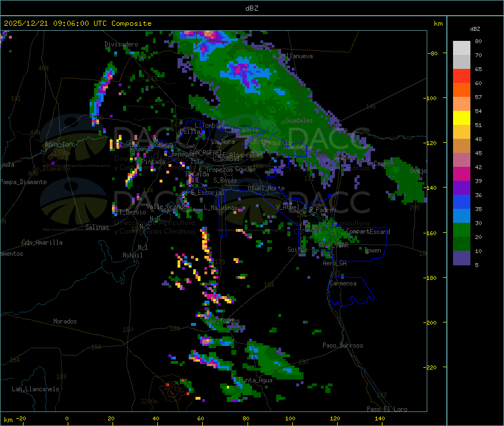Click the Carmensa map label

[343, 283]
